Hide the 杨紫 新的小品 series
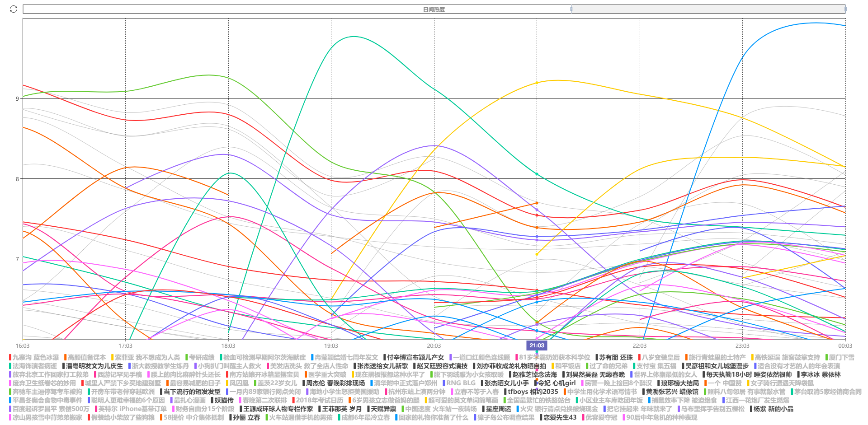868x425 pixels. point(771,409)
